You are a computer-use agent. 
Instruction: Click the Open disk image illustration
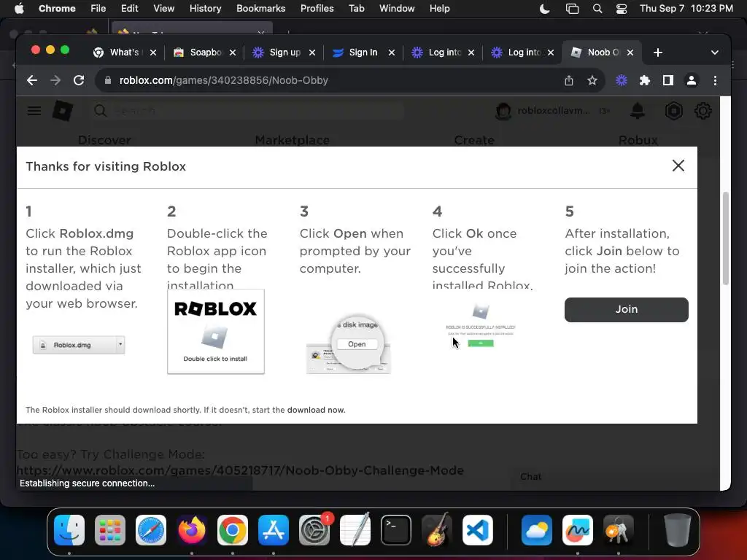tap(349, 344)
